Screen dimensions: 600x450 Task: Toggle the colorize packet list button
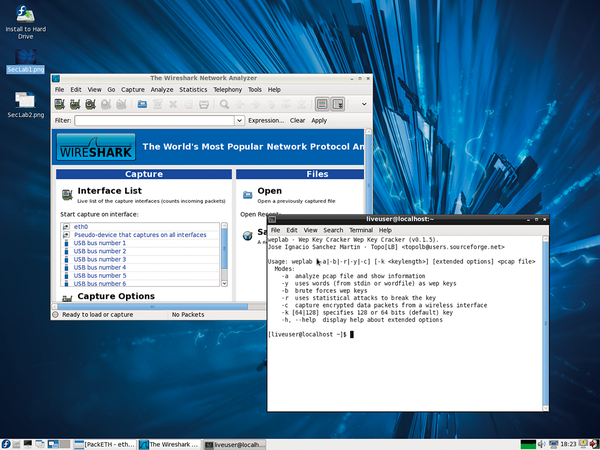coord(322,104)
